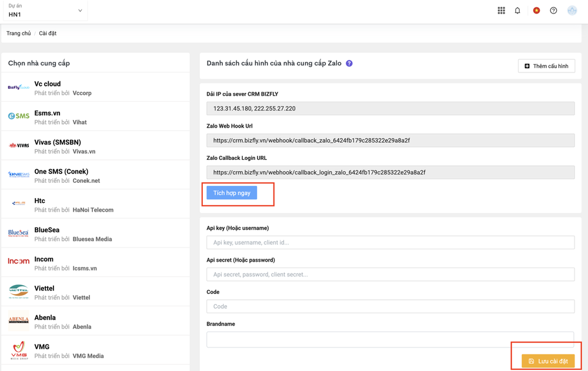Click into the Api secret field
Viewport: 588px width, 371px height.
390,275
